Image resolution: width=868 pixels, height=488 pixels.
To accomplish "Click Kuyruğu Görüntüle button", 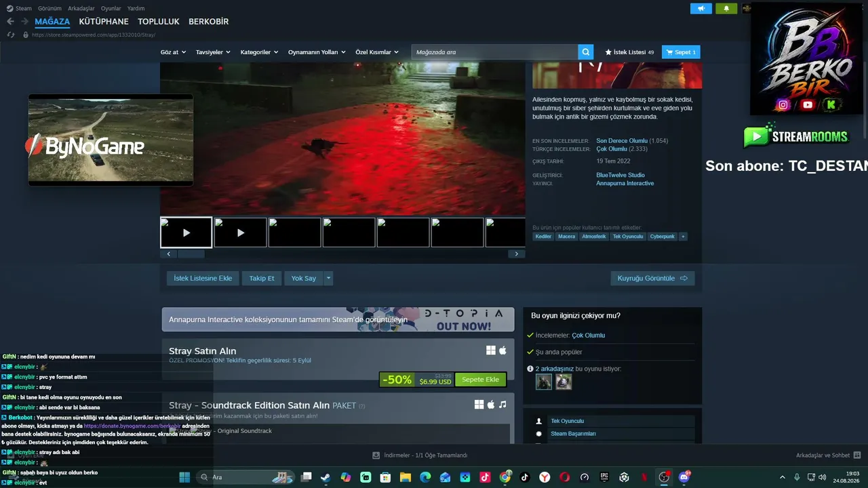I will 652,278.
